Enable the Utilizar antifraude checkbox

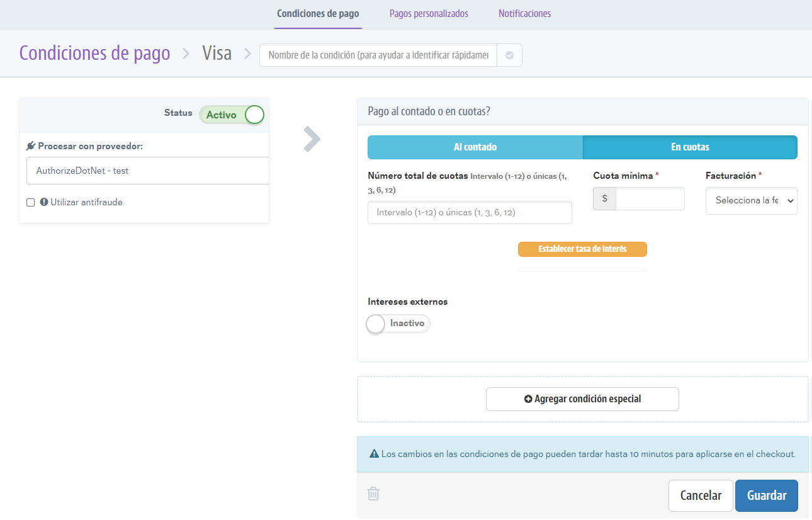click(31, 203)
